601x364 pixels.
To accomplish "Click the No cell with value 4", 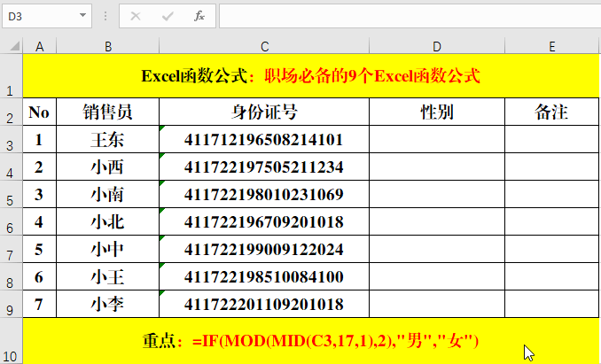I will [40, 222].
